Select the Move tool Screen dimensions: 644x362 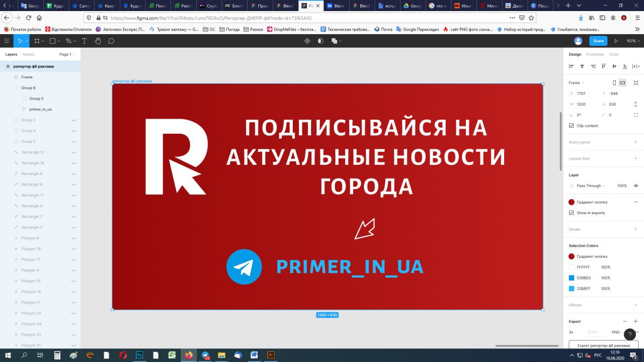pyautogui.click(x=20, y=41)
